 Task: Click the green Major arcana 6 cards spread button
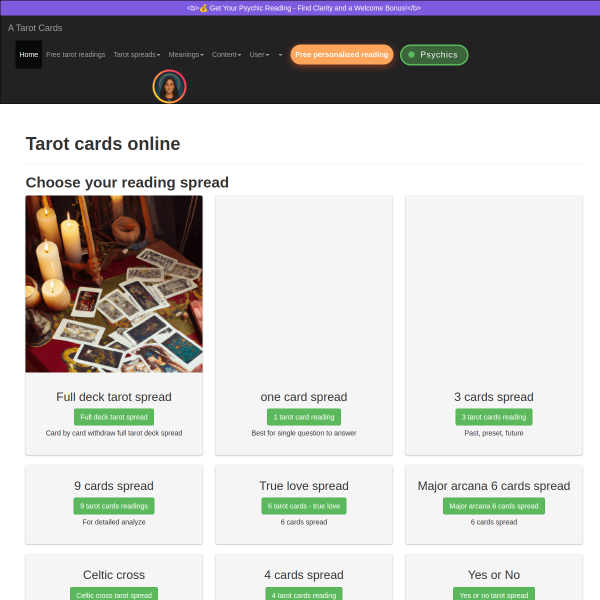click(x=494, y=506)
